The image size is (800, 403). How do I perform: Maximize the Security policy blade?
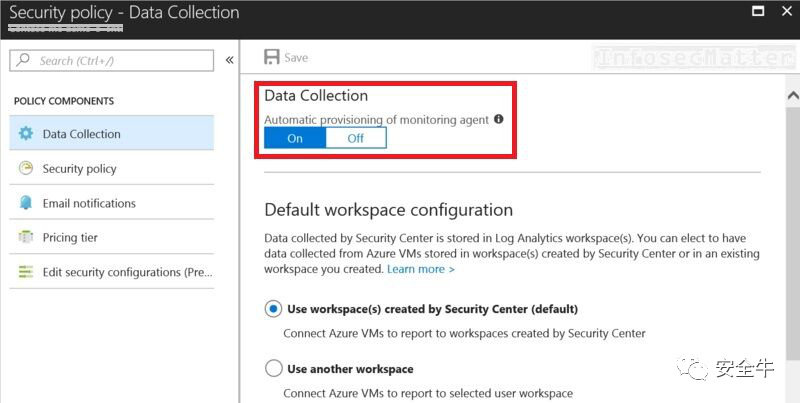coord(758,11)
